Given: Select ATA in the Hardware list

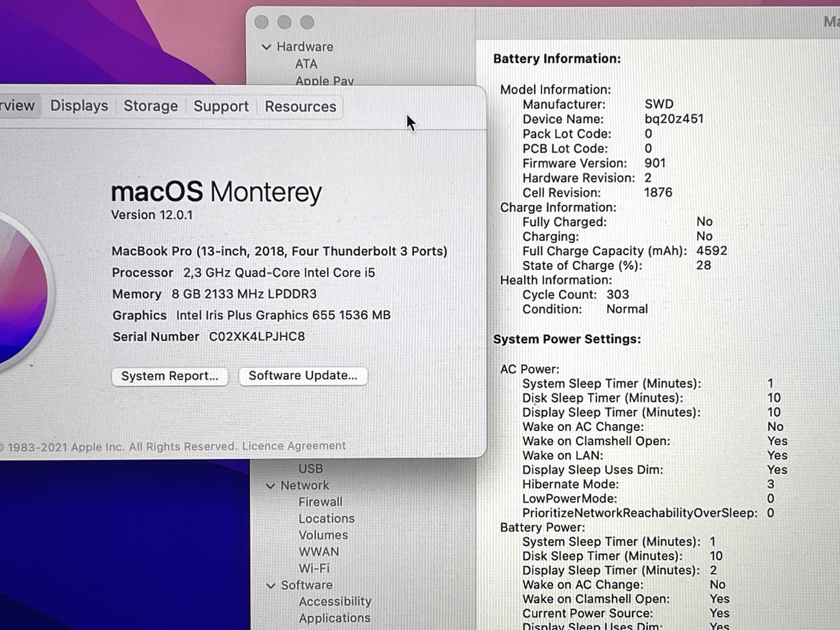Looking at the screenshot, I should (x=306, y=64).
